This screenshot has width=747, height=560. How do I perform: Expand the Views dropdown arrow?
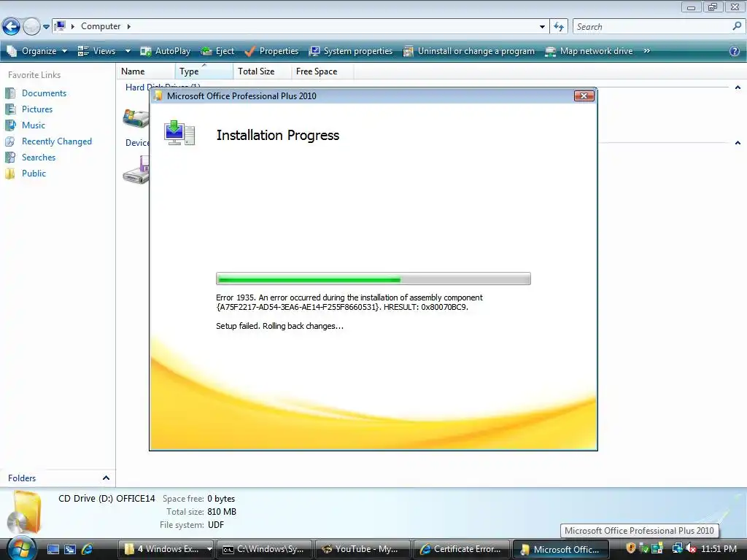tap(128, 51)
